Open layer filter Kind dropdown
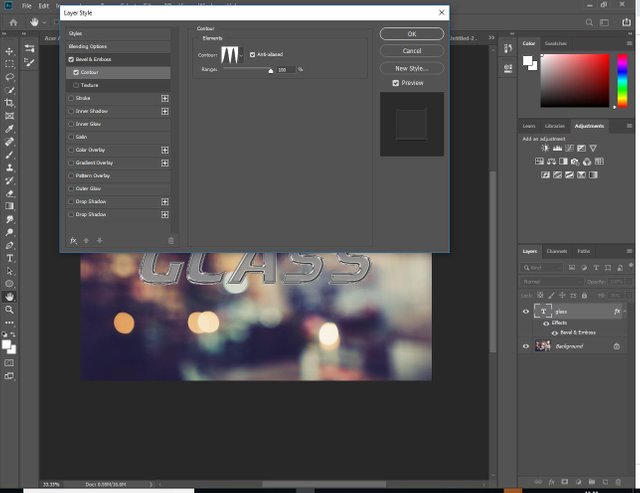This screenshot has height=493, width=640. 542,268
